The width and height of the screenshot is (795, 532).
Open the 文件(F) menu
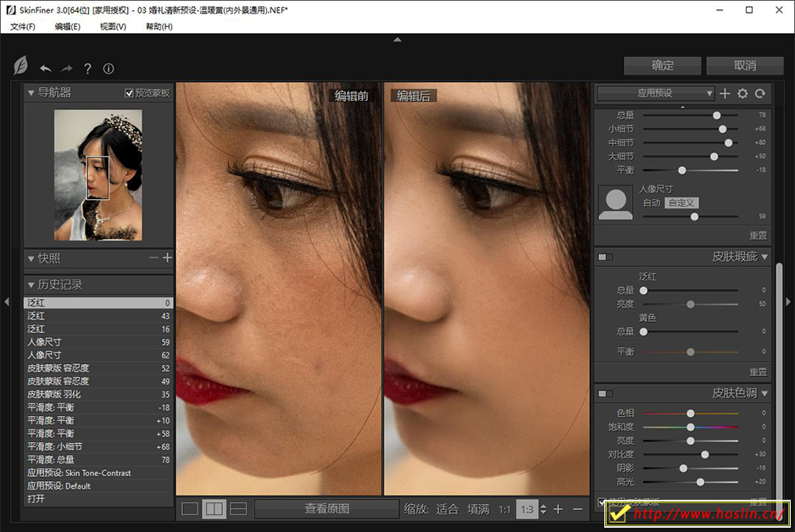23,26
